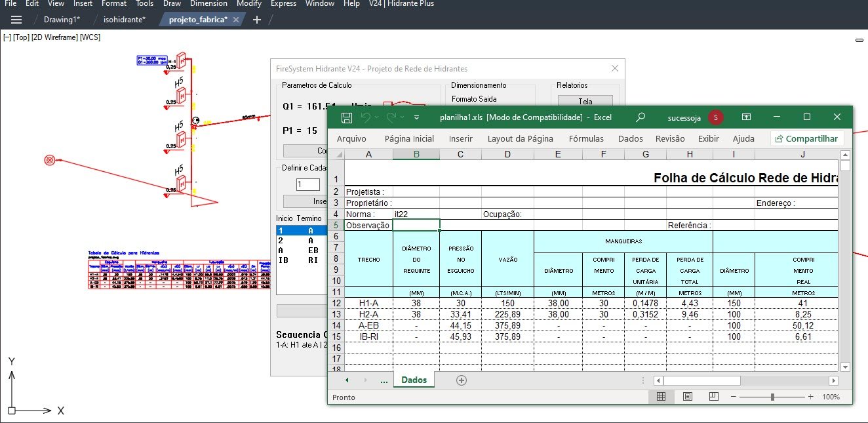The image size is (868, 423).
Task: Click the IB-RI trecho cell
Action: click(x=368, y=336)
